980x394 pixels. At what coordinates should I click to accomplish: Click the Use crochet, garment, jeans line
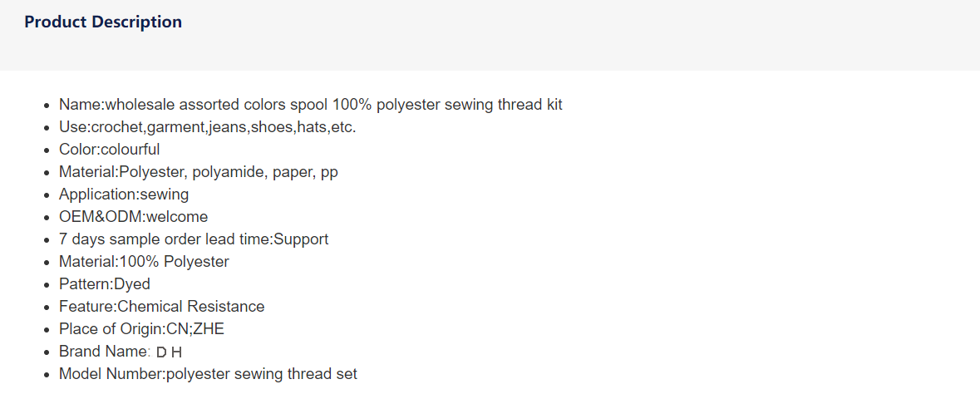pos(208,127)
